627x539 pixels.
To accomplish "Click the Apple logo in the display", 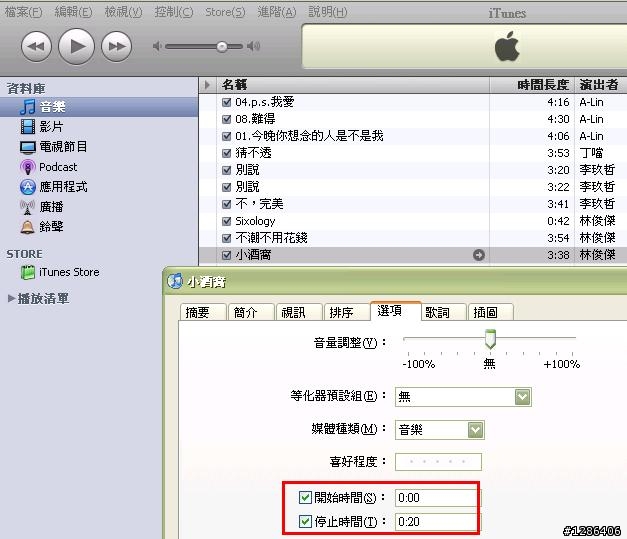I will pyautogui.click(x=507, y=46).
